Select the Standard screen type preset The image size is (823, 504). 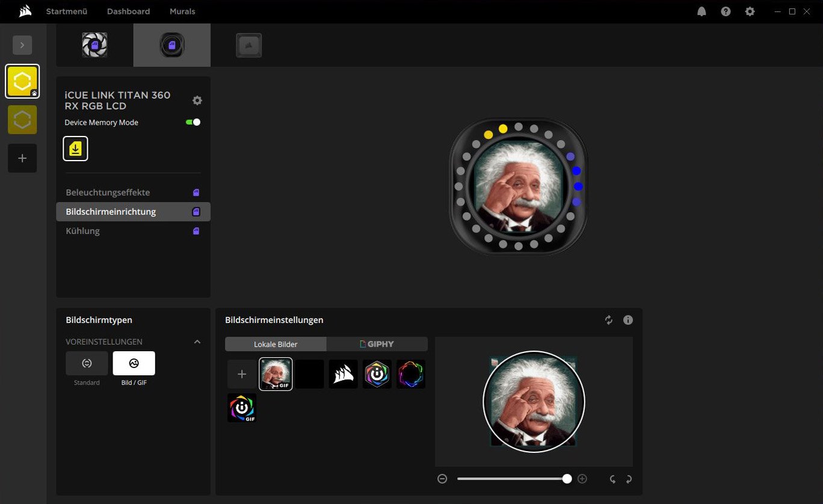(x=87, y=363)
